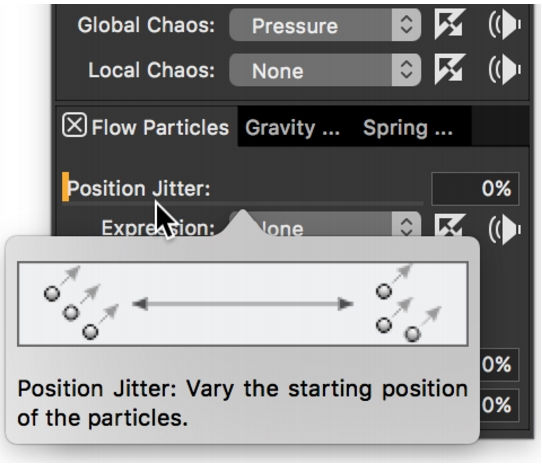Click Local Chaos dropdown stepper arrows
The width and height of the screenshot is (542, 465).
coord(406,70)
